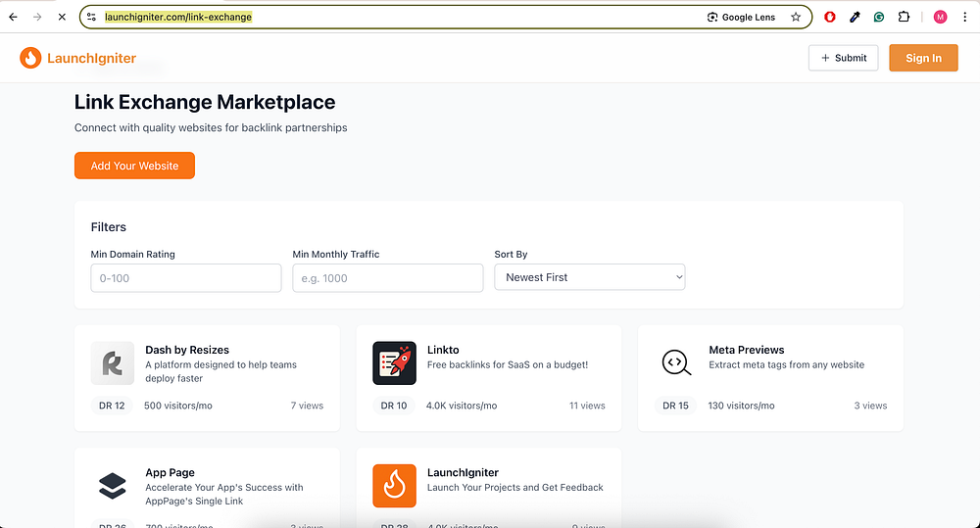Click 'Extract meta tags from any website'
The width and height of the screenshot is (980, 528).
[x=786, y=365]
